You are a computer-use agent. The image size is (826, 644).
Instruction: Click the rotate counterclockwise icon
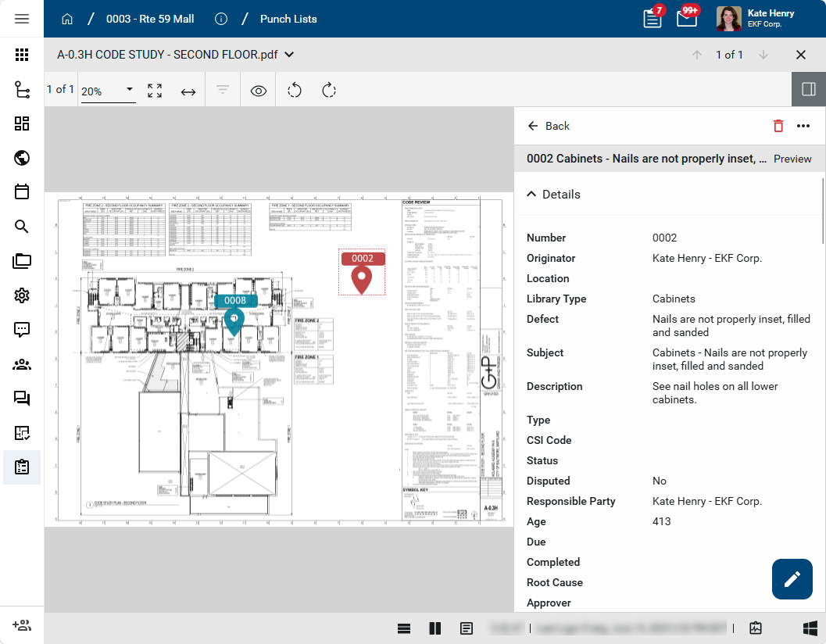(x=295, y=91)
